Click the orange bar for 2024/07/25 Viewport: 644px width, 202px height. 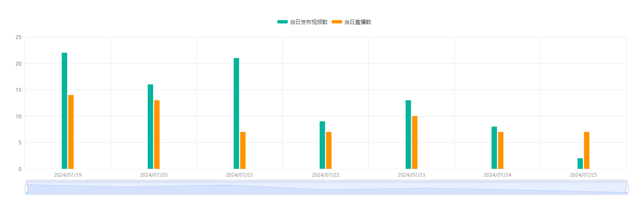point(587,150)
